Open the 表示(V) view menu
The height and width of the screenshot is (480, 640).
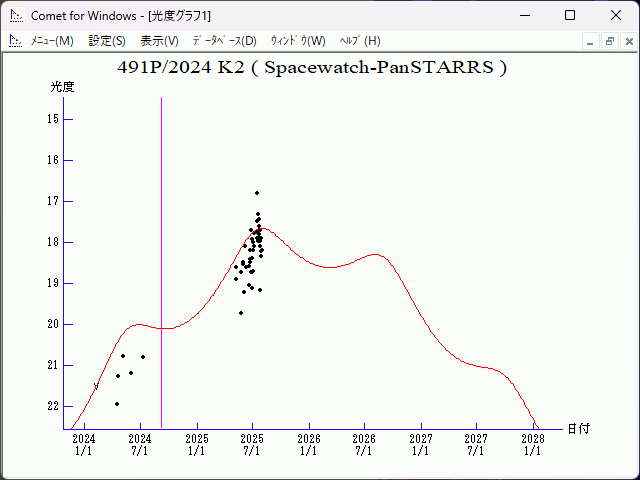[159, 41]
